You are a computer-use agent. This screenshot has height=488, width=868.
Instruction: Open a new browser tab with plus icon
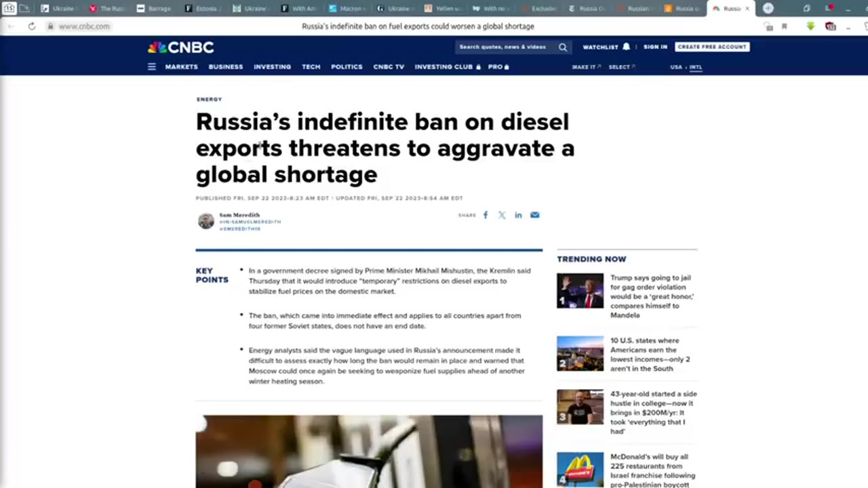pos(768,8)
